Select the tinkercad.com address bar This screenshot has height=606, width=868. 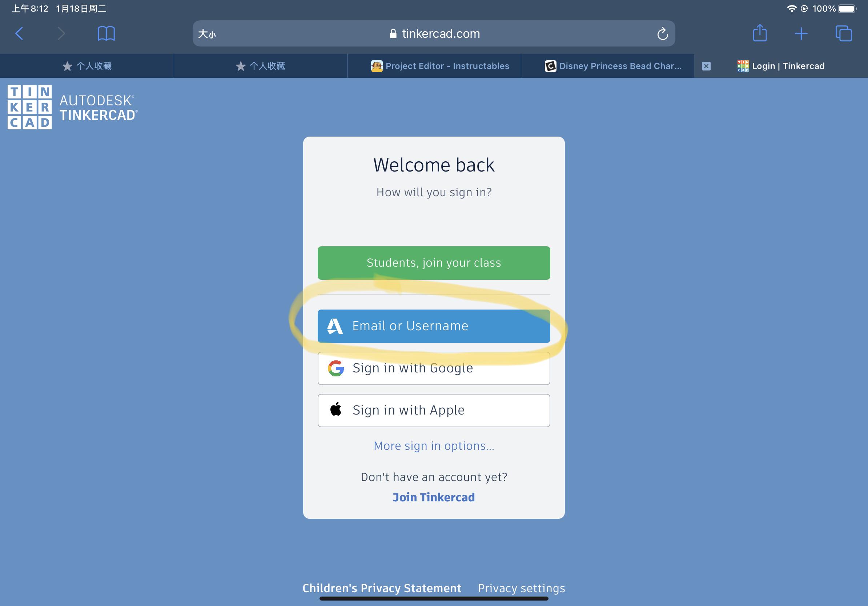(434, 34)
